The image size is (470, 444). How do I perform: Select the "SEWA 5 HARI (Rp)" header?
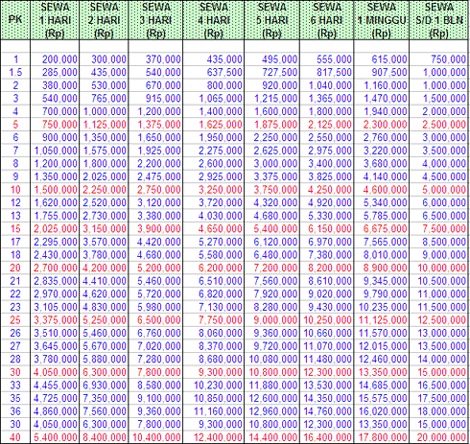[272, 20]
